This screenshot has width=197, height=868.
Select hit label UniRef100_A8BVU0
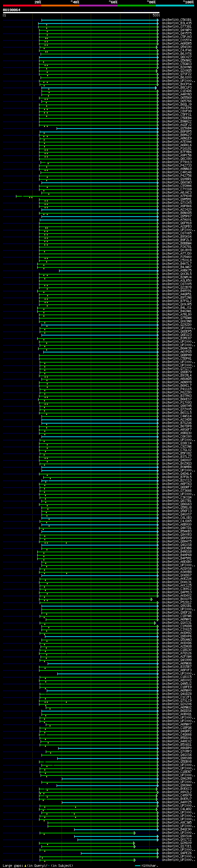pyautogui.click(x=177, y=525)
